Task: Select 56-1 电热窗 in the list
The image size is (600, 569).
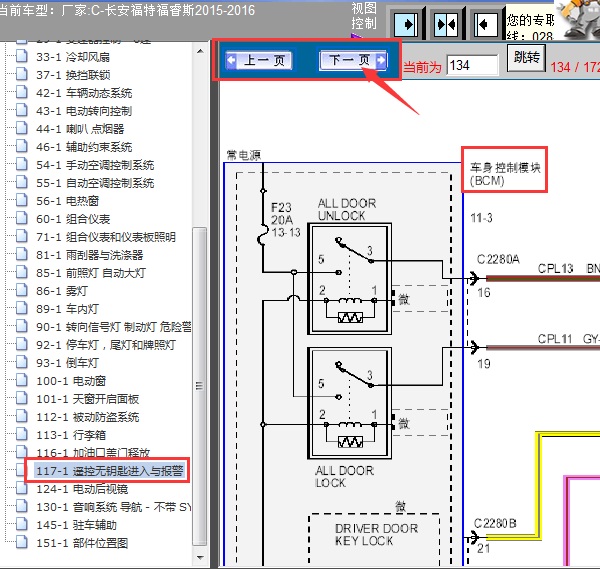Action: click(67, 201)
